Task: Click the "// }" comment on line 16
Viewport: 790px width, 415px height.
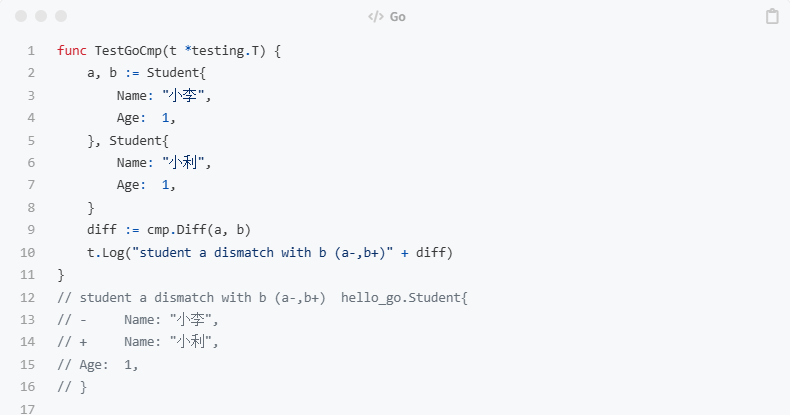Action: pyautogui.click(x=72, y=386)
